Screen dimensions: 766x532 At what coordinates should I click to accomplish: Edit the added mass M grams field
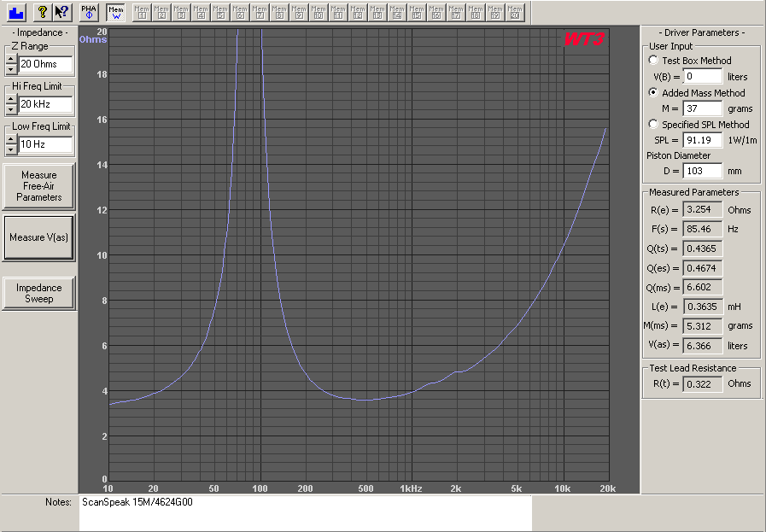pyautogui.click(x=703, y=108)
